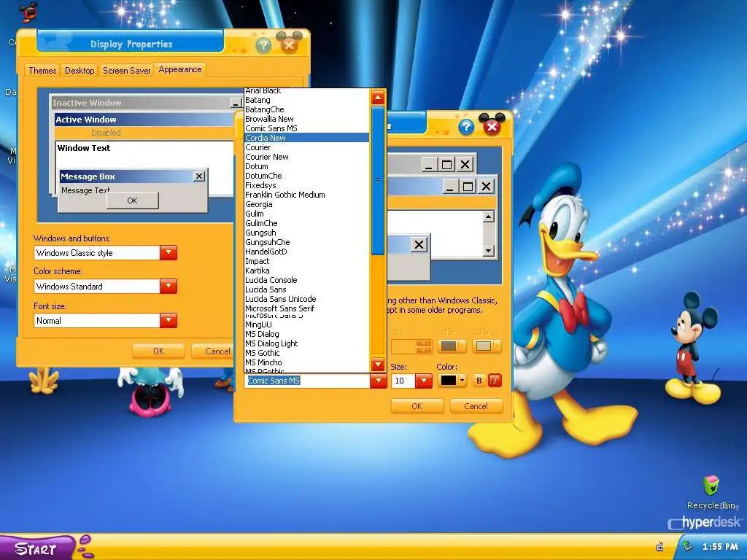Select Kartika in font list

[307, 271]
